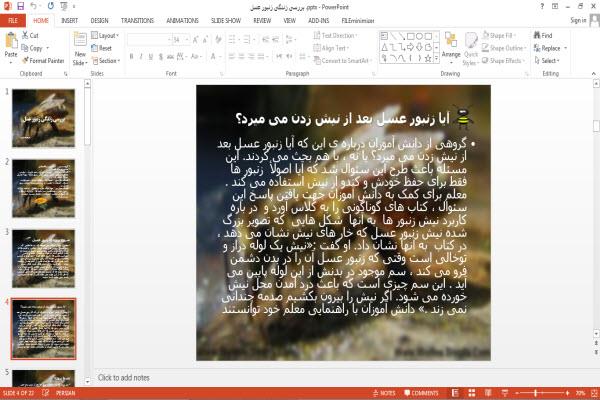Switch to the DESIGN tab
The height and width of the screenshot is (400, 600).
tap(99, 20)
